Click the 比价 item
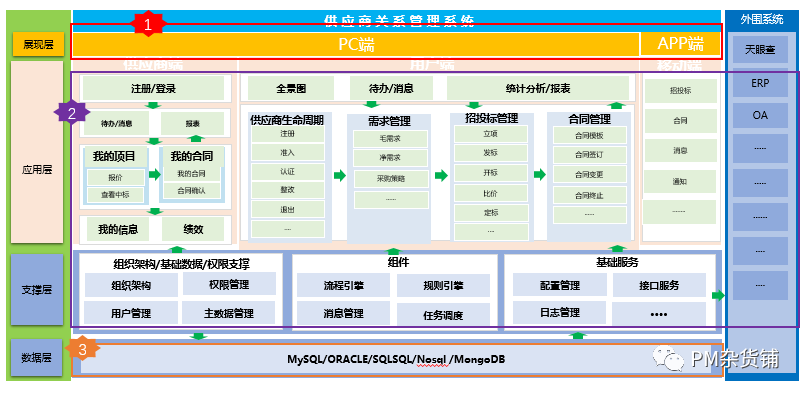Image resolution: width=805 pixels, height=394 pixels. pyautogui.click(x=491, y=193)
